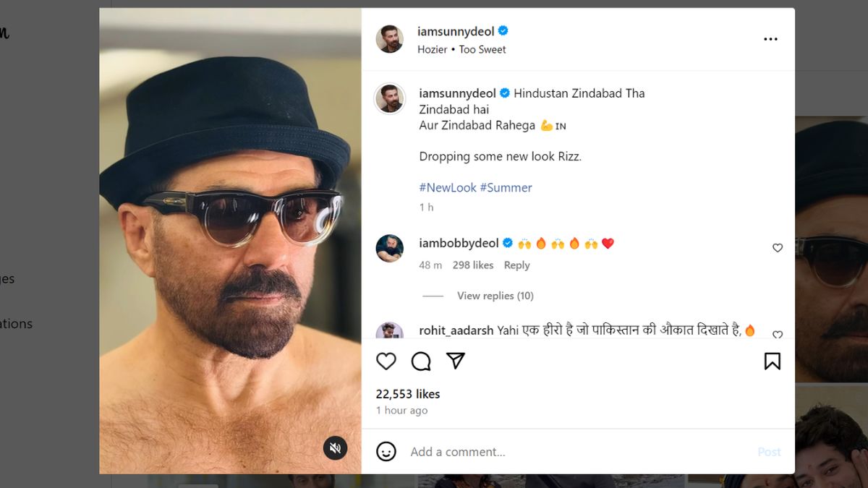Image resolution: width=868 pixels, height=488 pixels.
Task: Open the Hozier Too Sweet audio link
Action: point(461,50)
